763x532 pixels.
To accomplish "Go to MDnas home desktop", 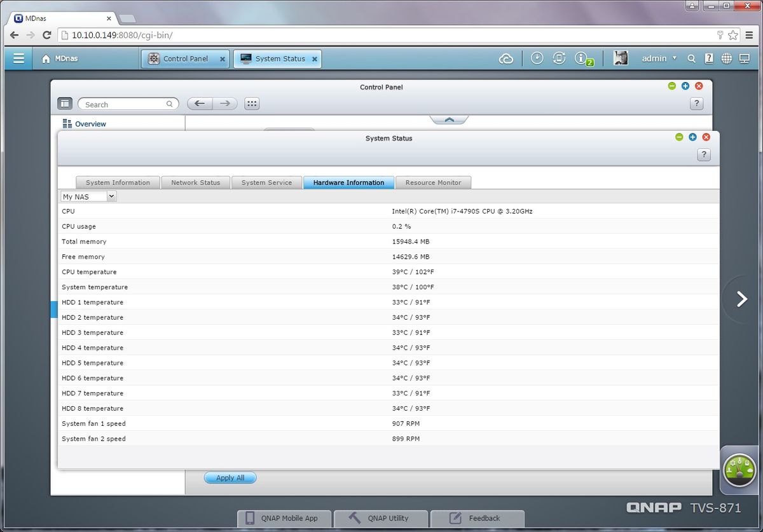I will (x=60, y=58).
